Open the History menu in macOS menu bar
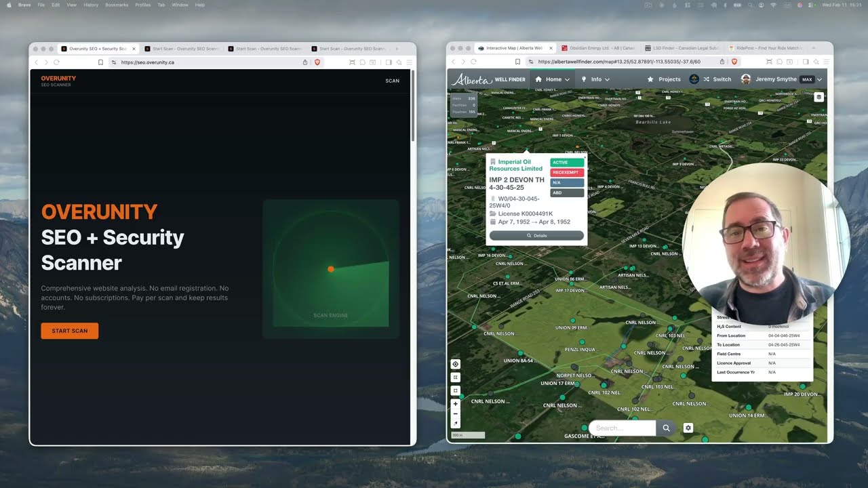 click(x=91, y=5)
